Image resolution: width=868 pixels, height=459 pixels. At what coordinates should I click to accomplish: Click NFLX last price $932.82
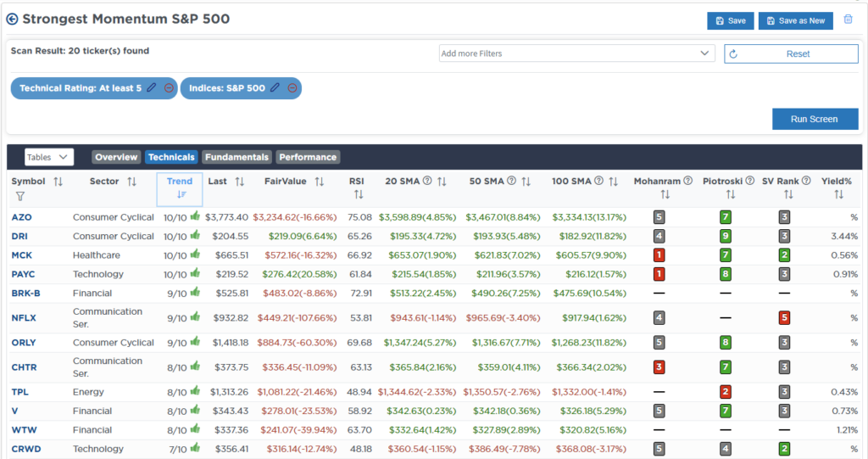pos(231,317)
